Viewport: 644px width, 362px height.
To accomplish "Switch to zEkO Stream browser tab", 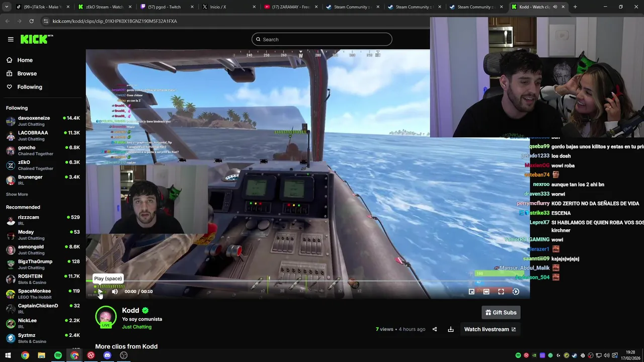I will point(104,7).
